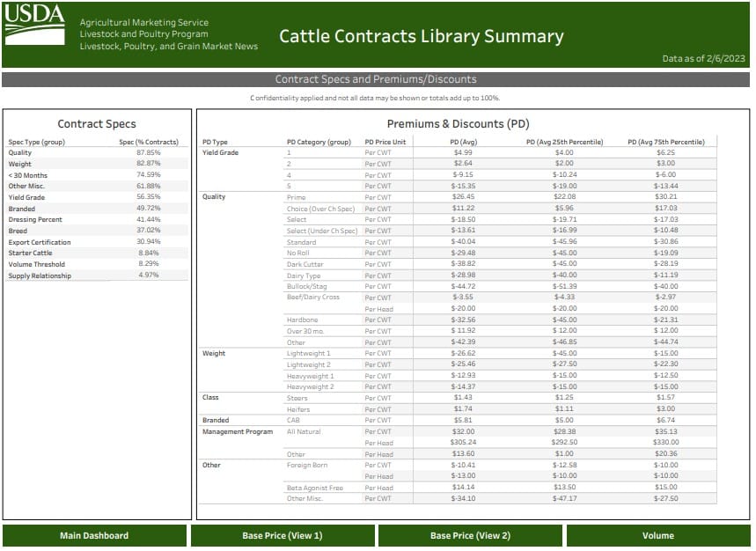The height and width of the screenshot is (551, 756).
Task: Open the Base Price (View 1) page
Action: pyautogui.click(x=282, y=535)
